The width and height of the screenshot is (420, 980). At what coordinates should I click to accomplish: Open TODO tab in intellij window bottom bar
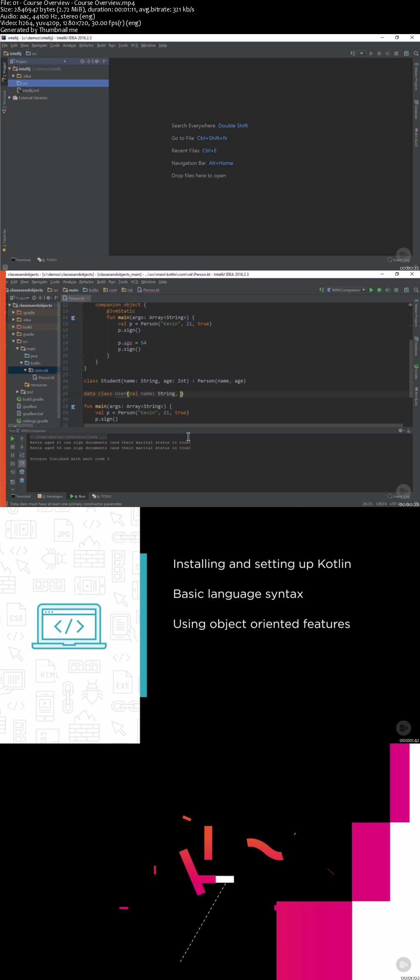47,260
